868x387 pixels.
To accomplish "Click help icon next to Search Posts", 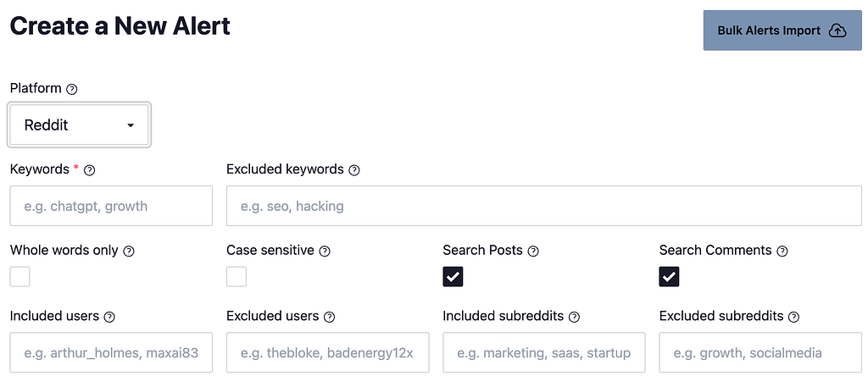I will pyautogui.click(x=533, y=252).
